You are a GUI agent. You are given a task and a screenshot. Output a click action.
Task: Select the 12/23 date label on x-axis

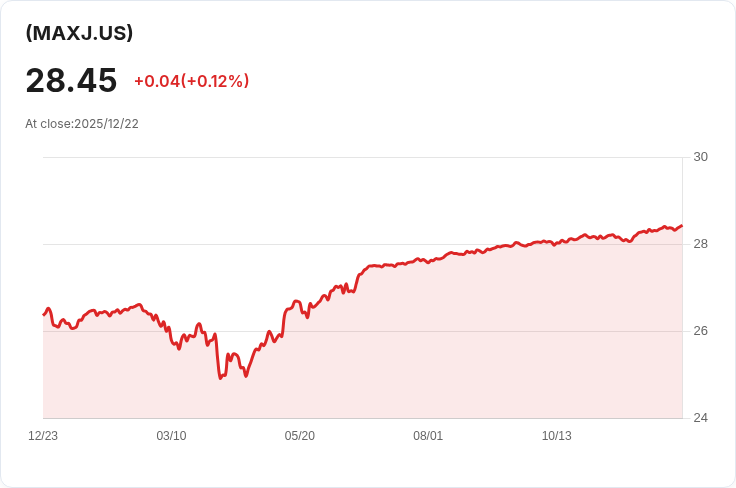(x=43, y=436)
